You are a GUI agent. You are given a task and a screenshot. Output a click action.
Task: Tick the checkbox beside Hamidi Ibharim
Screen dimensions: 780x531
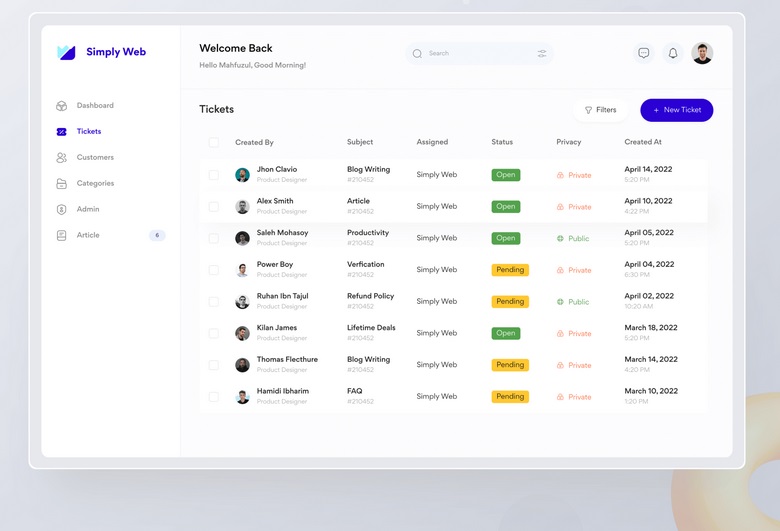click(214, 397)
